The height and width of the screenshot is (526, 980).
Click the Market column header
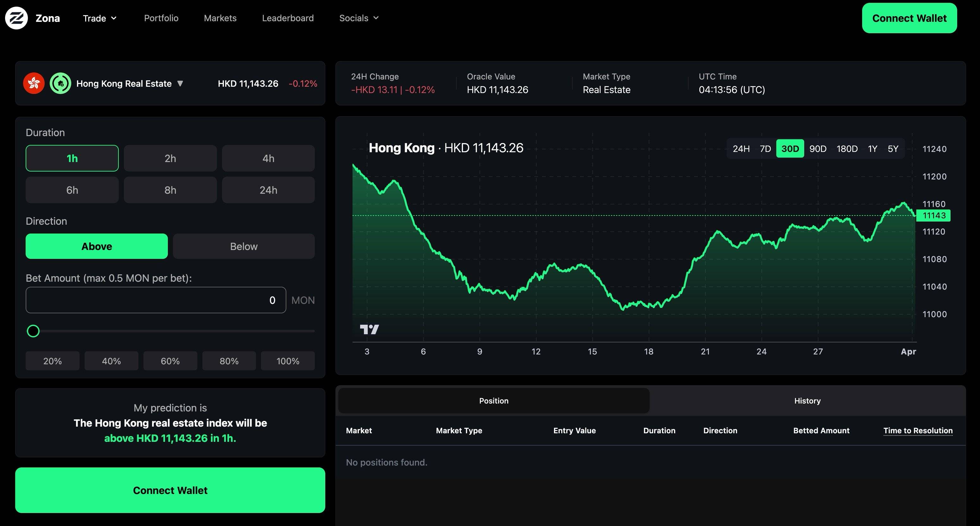[x=359, y=431]
